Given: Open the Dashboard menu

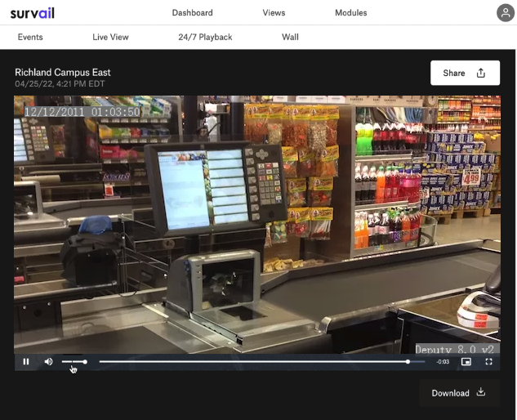Looking at the screenshot, I should coord(193,12).
